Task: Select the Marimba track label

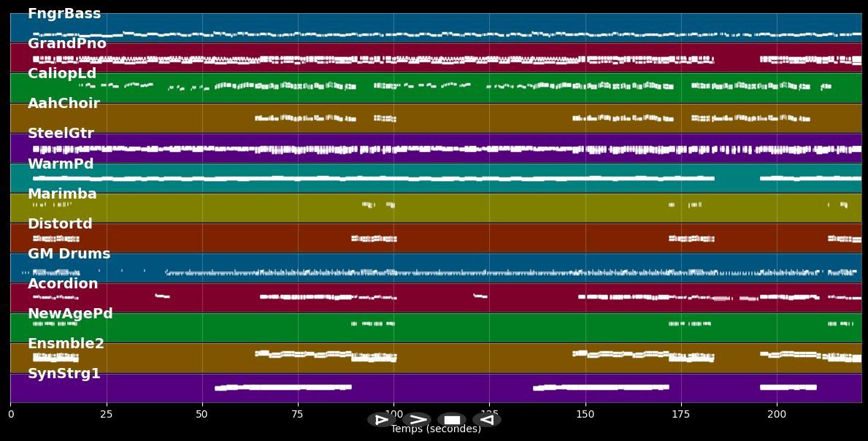Action: pos(62,194)
